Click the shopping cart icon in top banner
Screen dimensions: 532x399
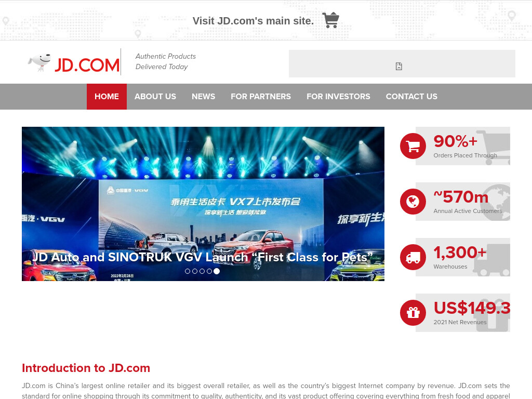click(330, 20)
